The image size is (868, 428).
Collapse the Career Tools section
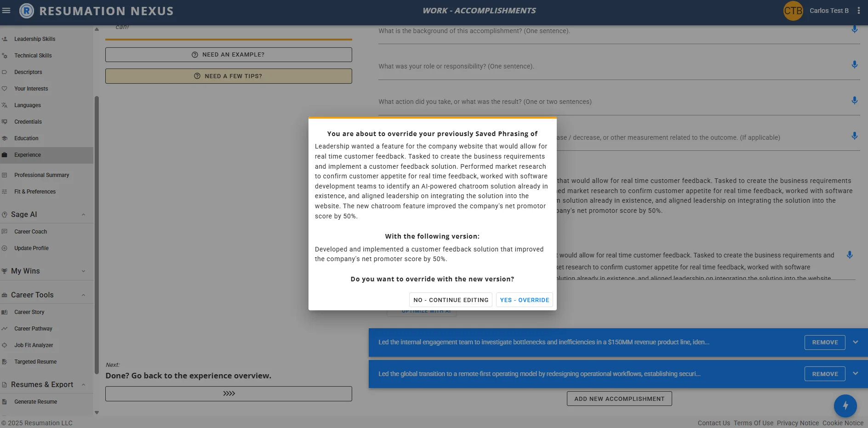pyautogui.click(x=83, y=295)
